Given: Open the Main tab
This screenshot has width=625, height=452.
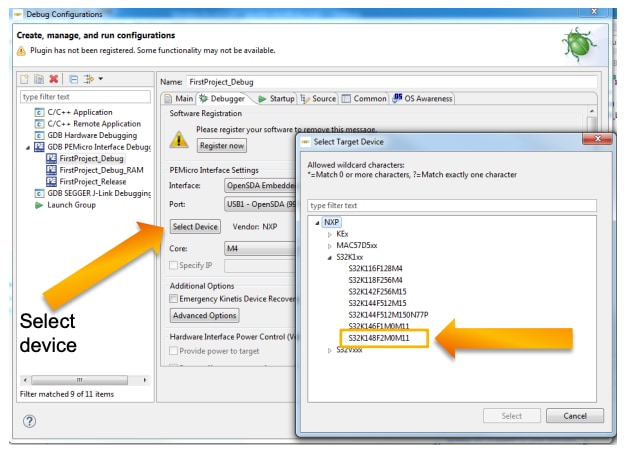Looking at the screenshot, I should tap(182, 98).
